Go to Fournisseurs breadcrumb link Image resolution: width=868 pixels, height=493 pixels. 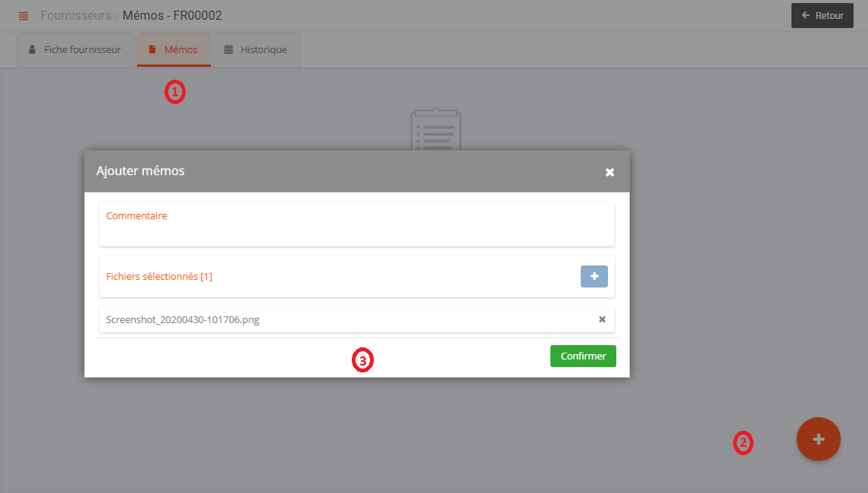pos(76,15)
